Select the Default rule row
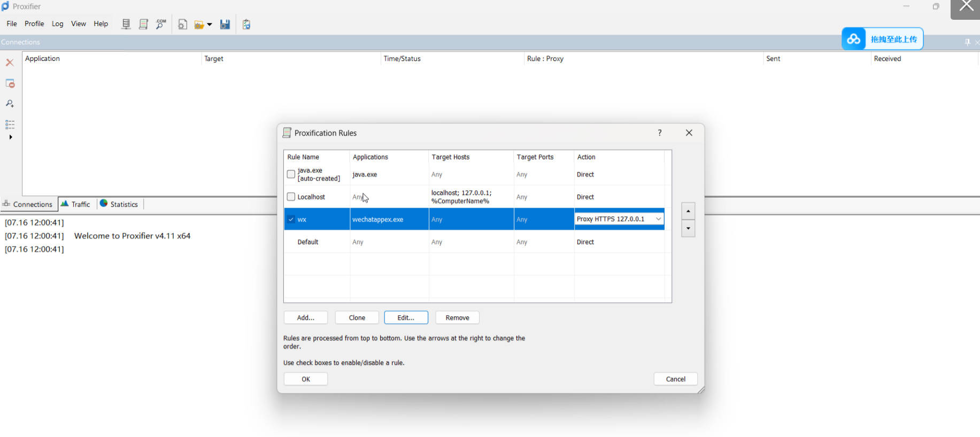The height and width of the screenshot is (437, 980). pos(308,242)
